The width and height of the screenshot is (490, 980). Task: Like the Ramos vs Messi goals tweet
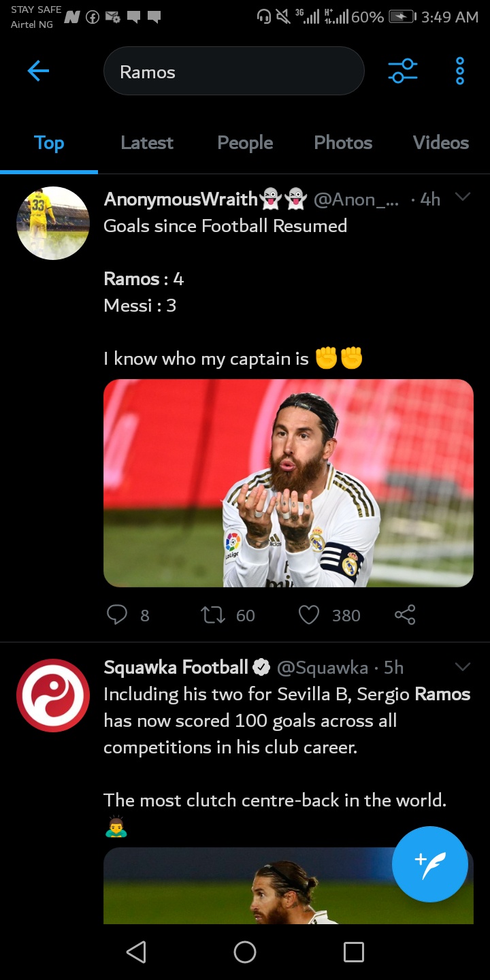(309, 615)
